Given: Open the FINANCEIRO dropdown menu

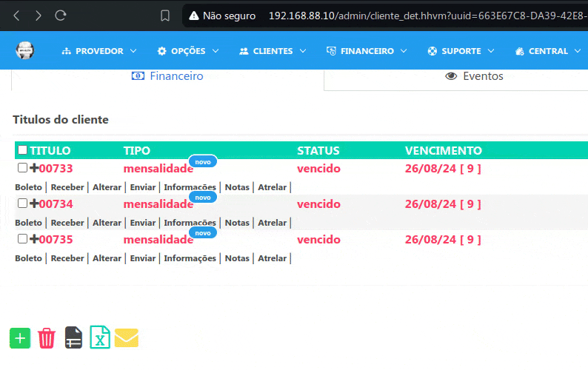Looking at the screenshot, I should point(366,51).
